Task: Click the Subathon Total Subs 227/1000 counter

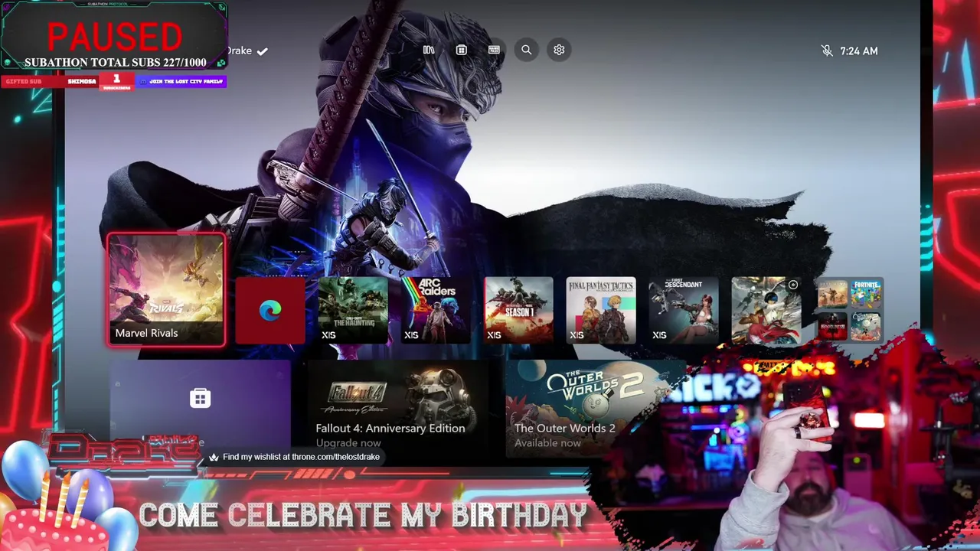Action: tap(115, 63)
